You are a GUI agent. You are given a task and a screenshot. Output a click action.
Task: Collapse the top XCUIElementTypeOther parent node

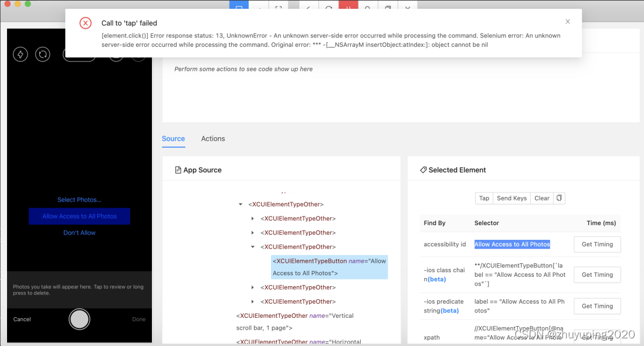pos(240,205)
